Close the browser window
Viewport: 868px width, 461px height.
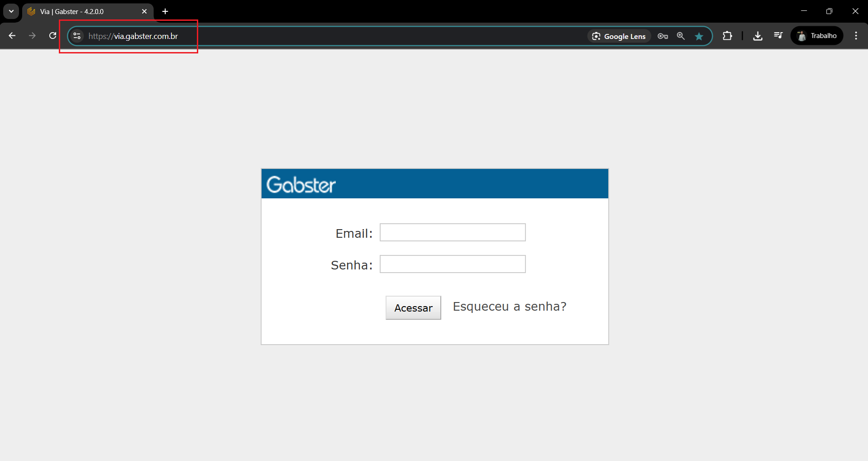click(855, 11)
